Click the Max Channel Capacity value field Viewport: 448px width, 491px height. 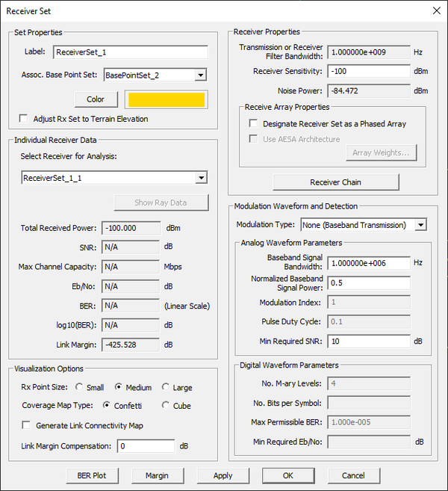pyautogui.click(x=131, y=267)
